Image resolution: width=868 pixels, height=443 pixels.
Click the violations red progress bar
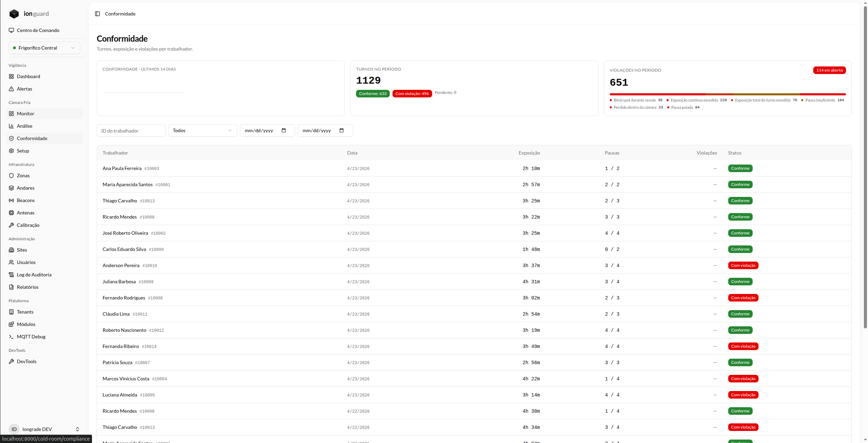(x=728, y=94)
